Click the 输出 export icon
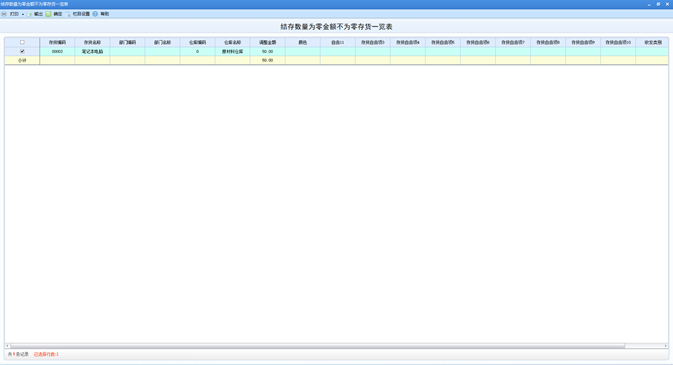 30,14
